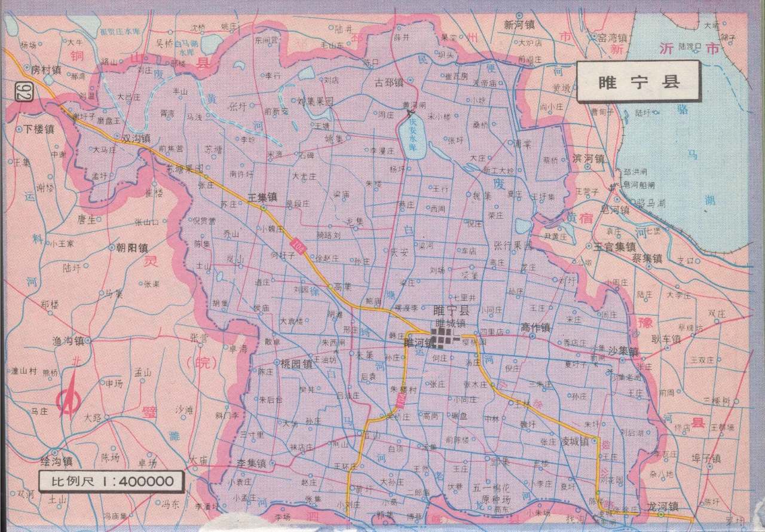This screenshot has width=765, height=532.
Task: Click the 魏集 village label
Action: tap(482, 195)
